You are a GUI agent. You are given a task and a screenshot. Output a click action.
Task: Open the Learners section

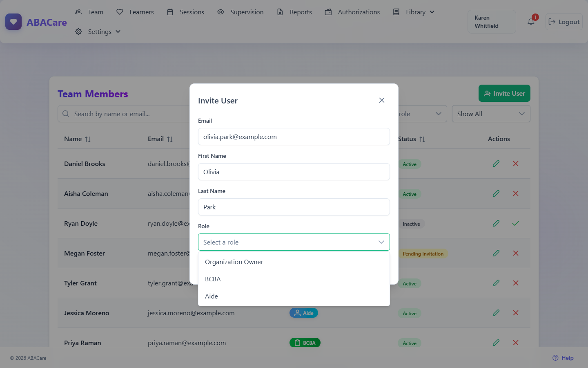(135, 12)
